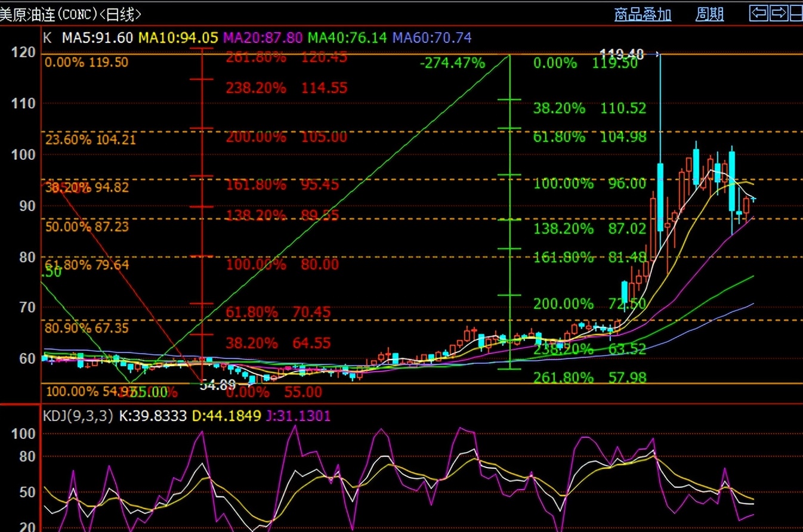The width and height of the screenshot is (803, 532).
Task: Click price axis label 70
Action: pos(27,308)
